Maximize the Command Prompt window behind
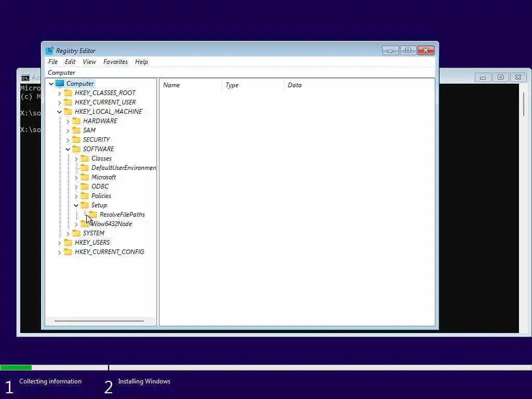This screenshot has height=399, width=532. point(500,77)
